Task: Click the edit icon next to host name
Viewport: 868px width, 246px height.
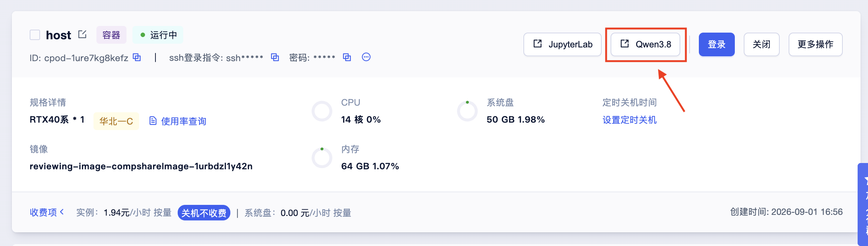Action: coord(82,34)
